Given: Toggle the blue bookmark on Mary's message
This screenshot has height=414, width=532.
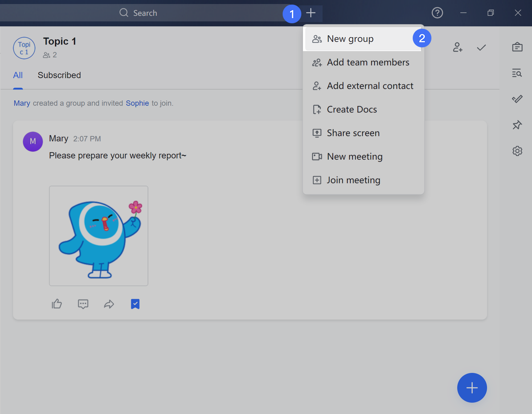Looking at the screenshot, I should (x=135, y=304).
